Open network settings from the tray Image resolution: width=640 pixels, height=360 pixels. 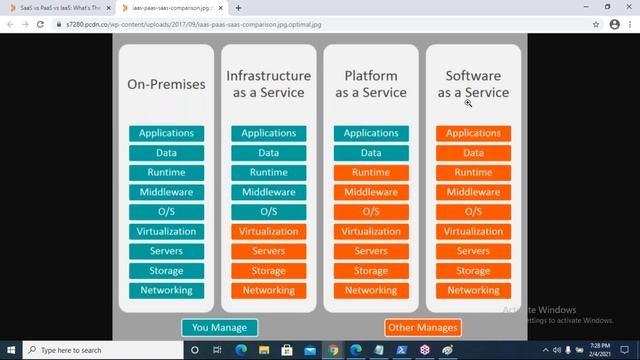[x=579, y=350]
